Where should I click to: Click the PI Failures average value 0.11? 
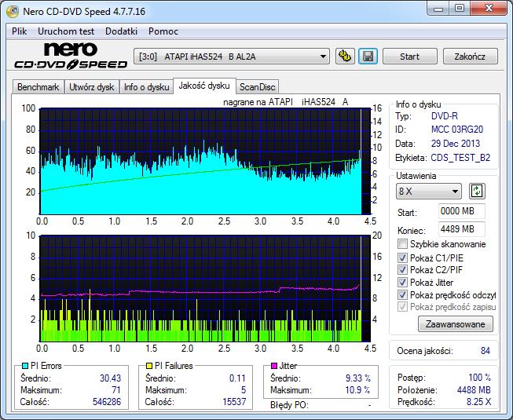click(237, 378)
